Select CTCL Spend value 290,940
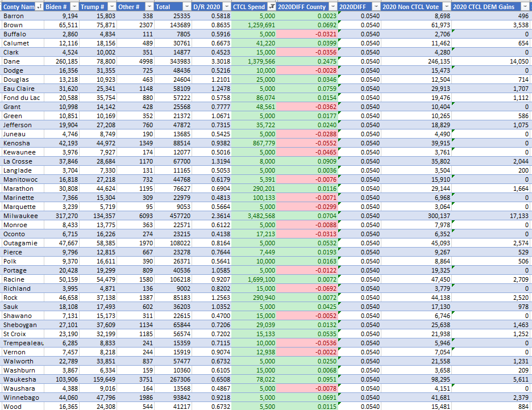The height and width of the screenshot is (410, 532). [x=254, y=298]
